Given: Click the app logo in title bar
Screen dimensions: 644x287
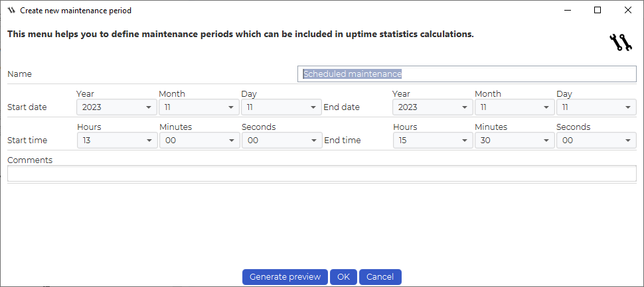Looking at the screenshot, I should (11, 11).
